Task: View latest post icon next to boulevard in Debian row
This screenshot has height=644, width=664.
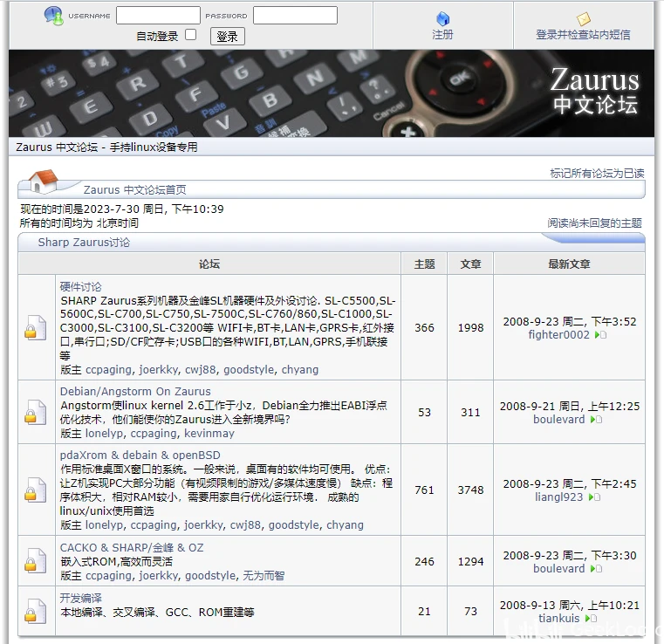Action: point(596,420)
